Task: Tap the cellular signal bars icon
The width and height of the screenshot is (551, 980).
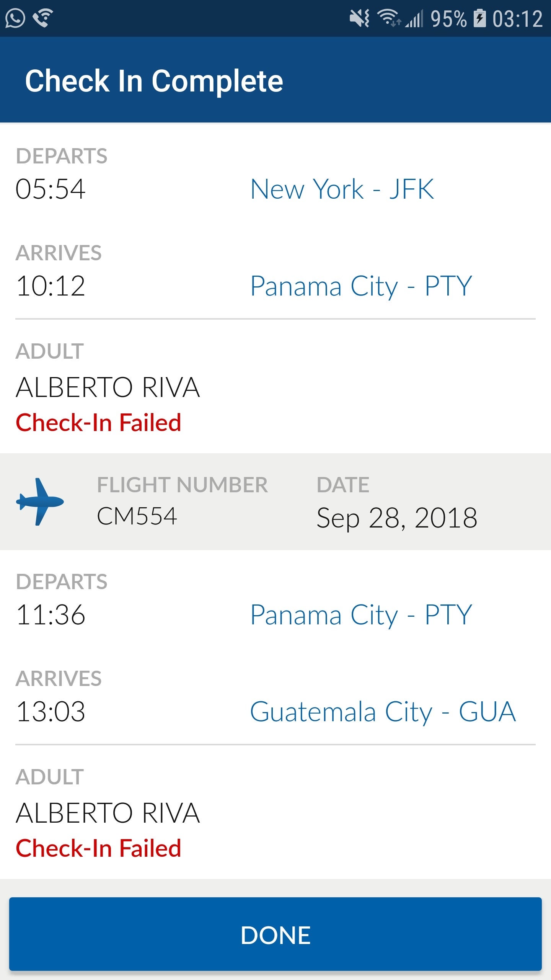Action: click(415, 18)
